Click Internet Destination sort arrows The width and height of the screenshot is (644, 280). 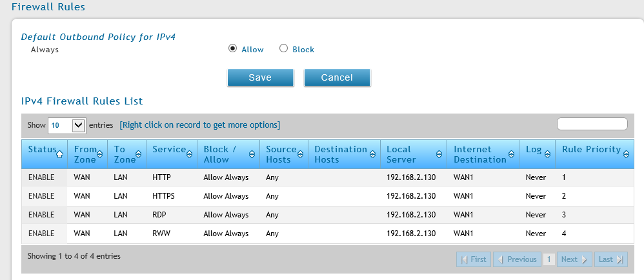coord(512,154)
